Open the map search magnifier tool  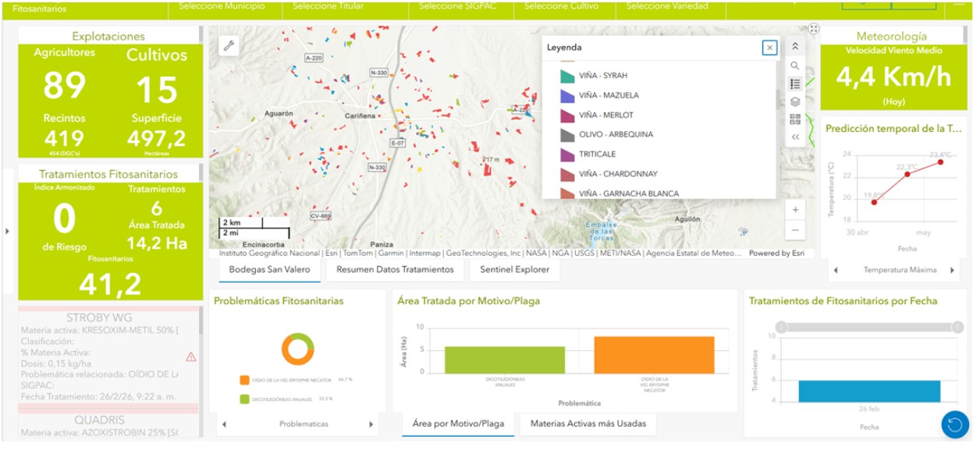pyautogui.click(x=795, y=66)
